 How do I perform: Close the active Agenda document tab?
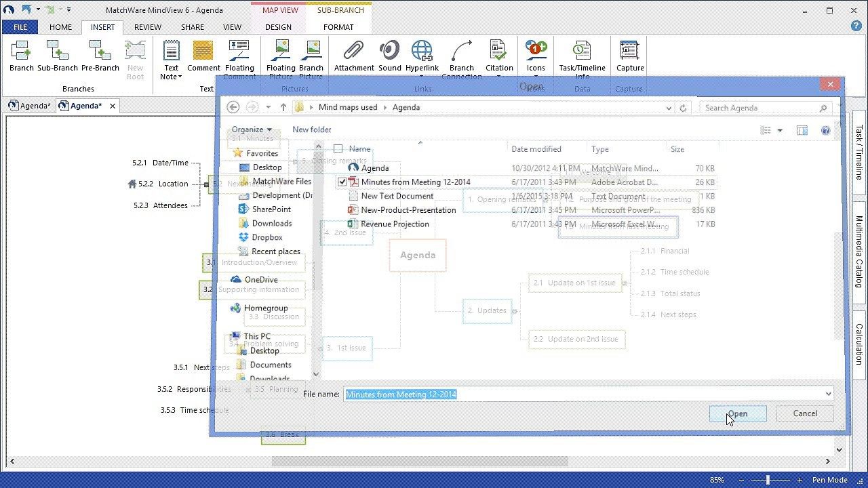pos(113,106)
